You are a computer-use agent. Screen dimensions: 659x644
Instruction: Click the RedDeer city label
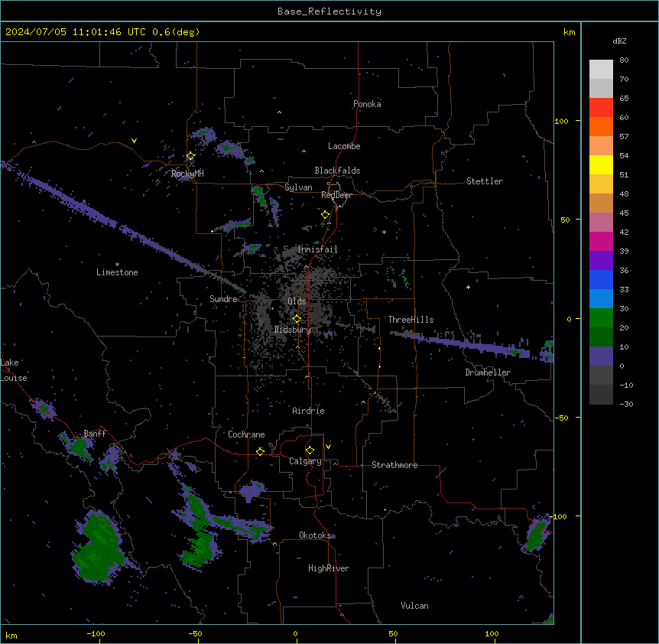tap(337, 195)
